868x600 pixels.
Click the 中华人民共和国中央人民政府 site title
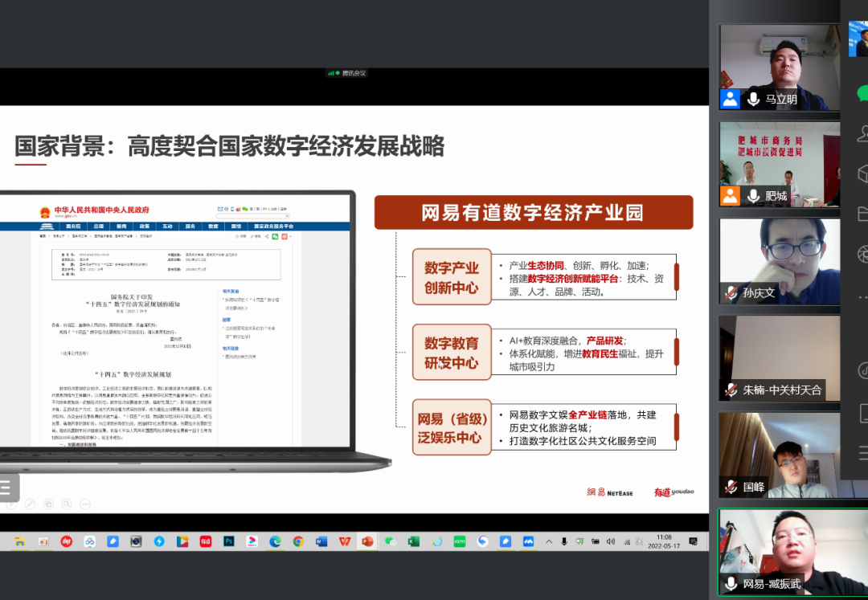(x=102, y=210)
